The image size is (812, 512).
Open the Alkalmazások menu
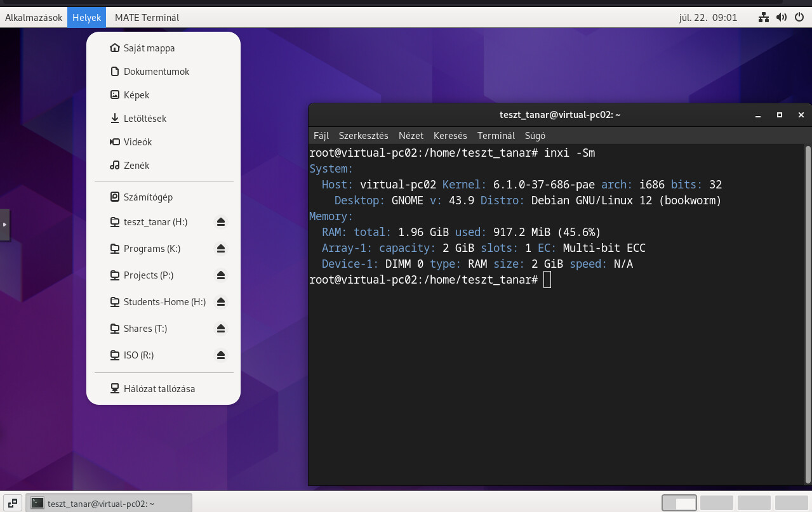tap(34, 18)
